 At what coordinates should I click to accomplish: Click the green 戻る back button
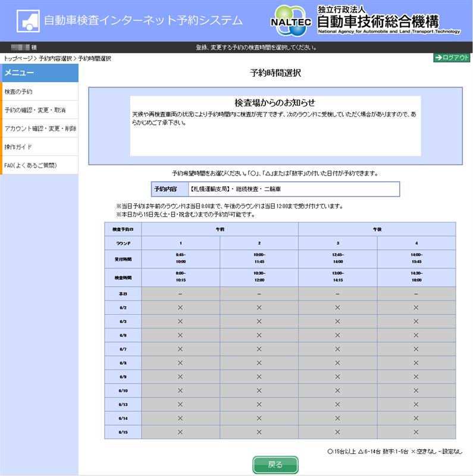[x=275, y=465]
